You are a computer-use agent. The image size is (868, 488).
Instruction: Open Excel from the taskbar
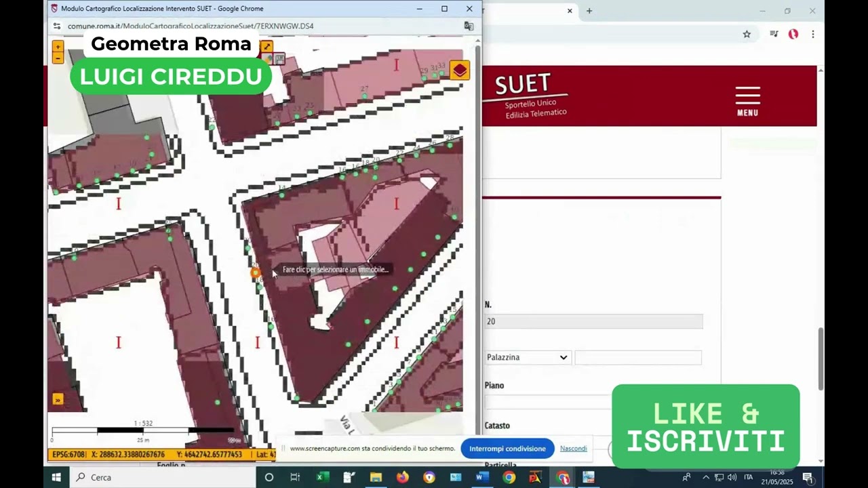click(x=322, y=477)
